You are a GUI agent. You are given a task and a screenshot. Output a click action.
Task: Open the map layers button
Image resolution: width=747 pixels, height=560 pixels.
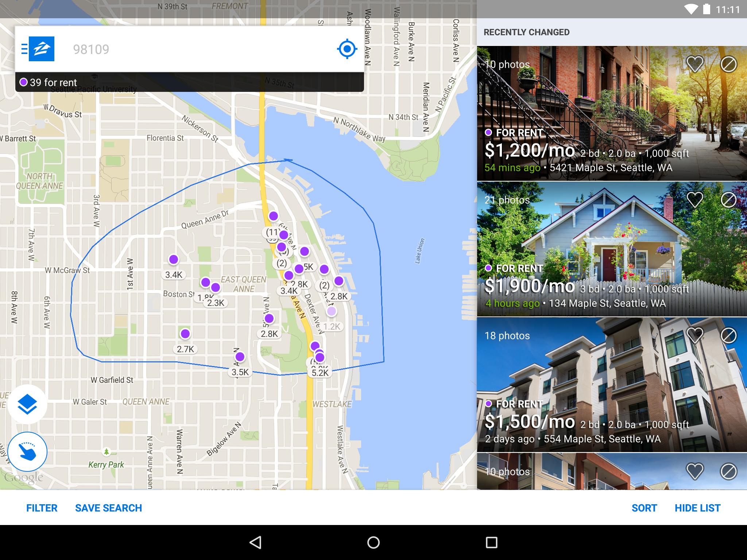[x=27, y=404]
